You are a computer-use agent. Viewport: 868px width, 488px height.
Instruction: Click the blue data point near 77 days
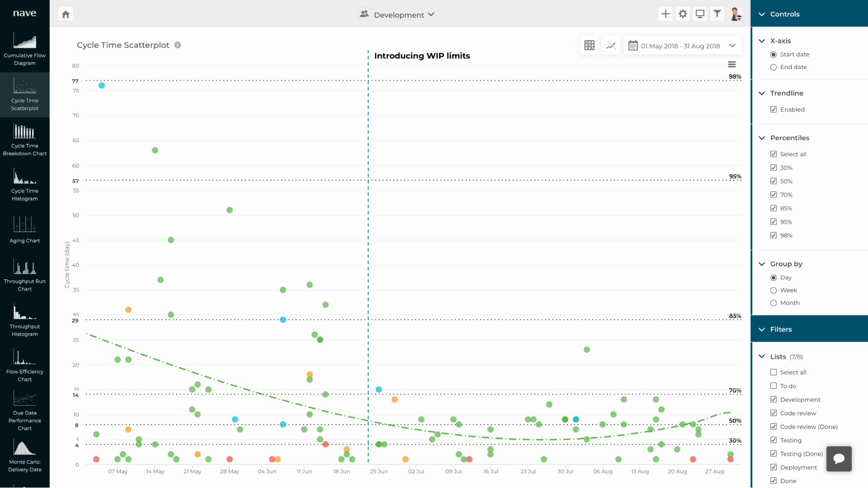(102, 85)
